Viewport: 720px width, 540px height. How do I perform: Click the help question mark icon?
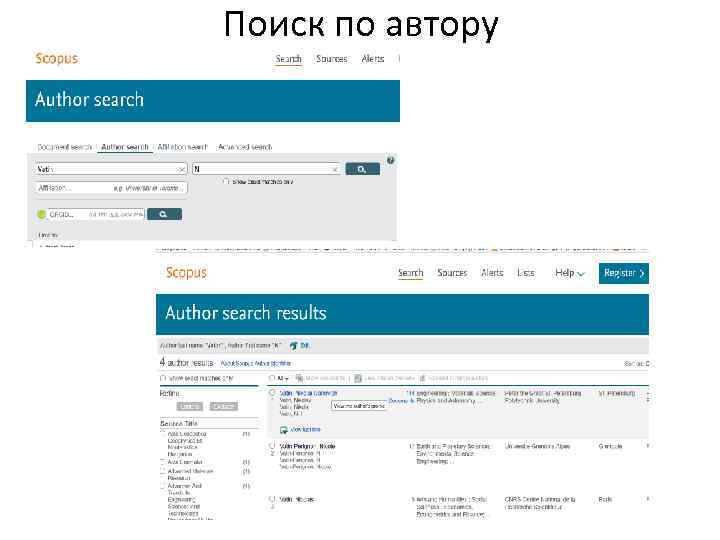click(390, 160)
